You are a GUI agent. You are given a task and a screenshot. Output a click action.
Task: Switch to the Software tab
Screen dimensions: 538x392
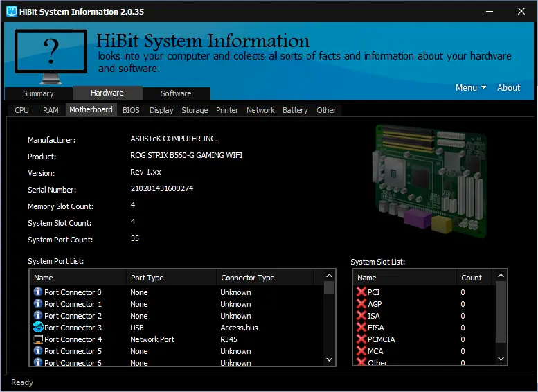click(x=176, y=93)
